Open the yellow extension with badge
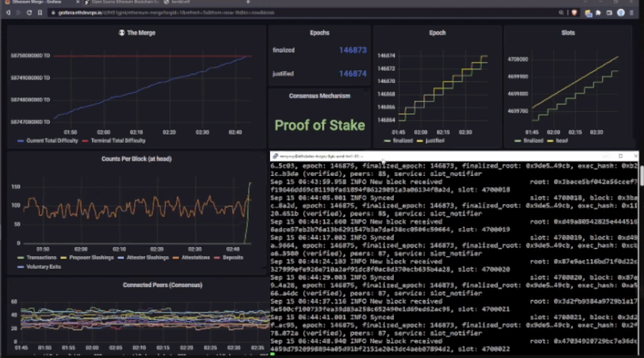The image size is (644, 358). coord(589,13)
